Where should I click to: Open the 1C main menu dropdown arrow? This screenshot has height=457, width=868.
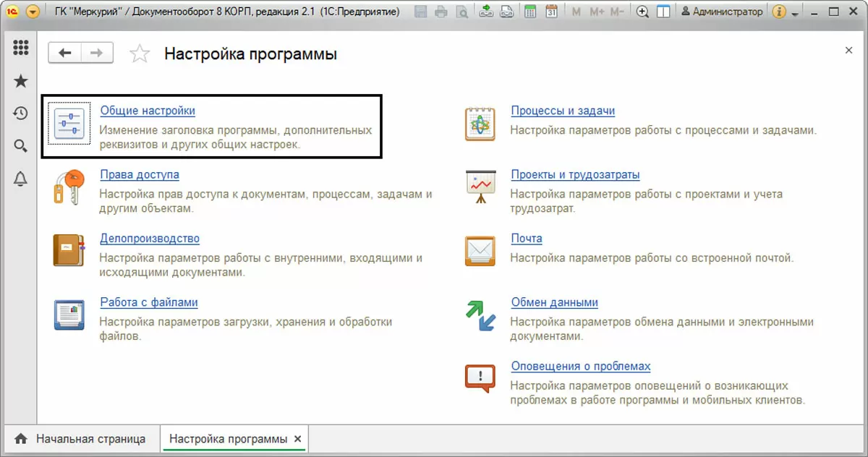32,12
